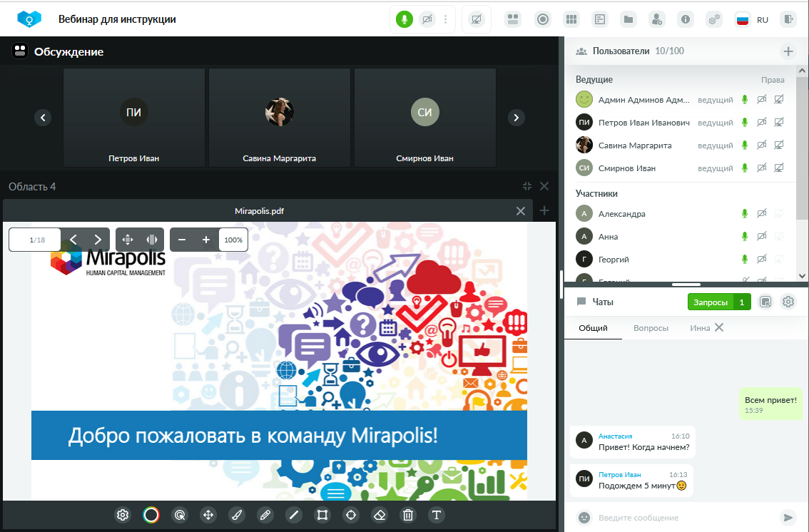Screen dimensions: 809x532
Task: Go to the next page of the PDF
Action: point(98,240)
